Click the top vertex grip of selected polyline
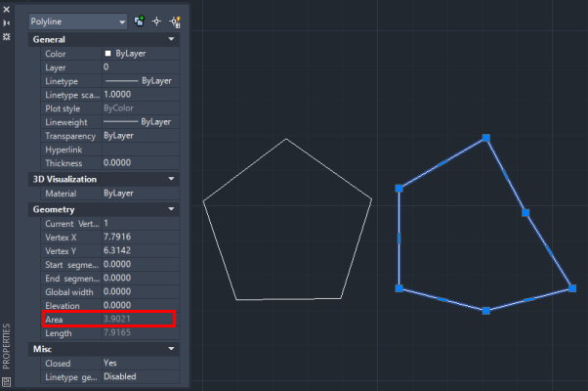 coord(485,139)
